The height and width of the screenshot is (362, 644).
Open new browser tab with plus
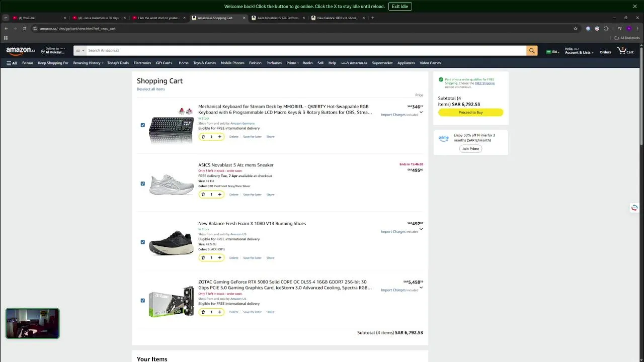(x=372, y=18)
